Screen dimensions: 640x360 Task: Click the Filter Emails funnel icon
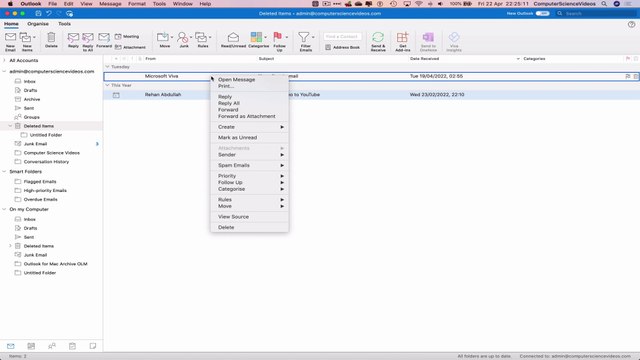pos(303,37)
